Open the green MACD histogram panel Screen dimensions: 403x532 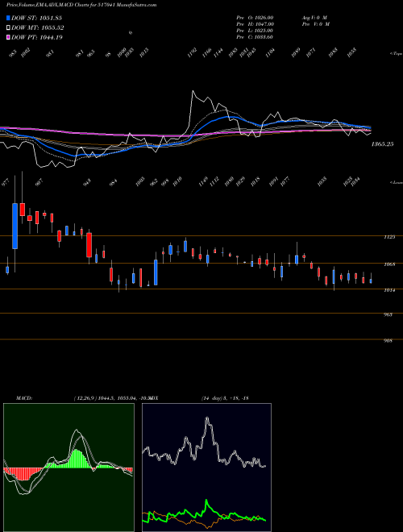[x=69, y=468]
